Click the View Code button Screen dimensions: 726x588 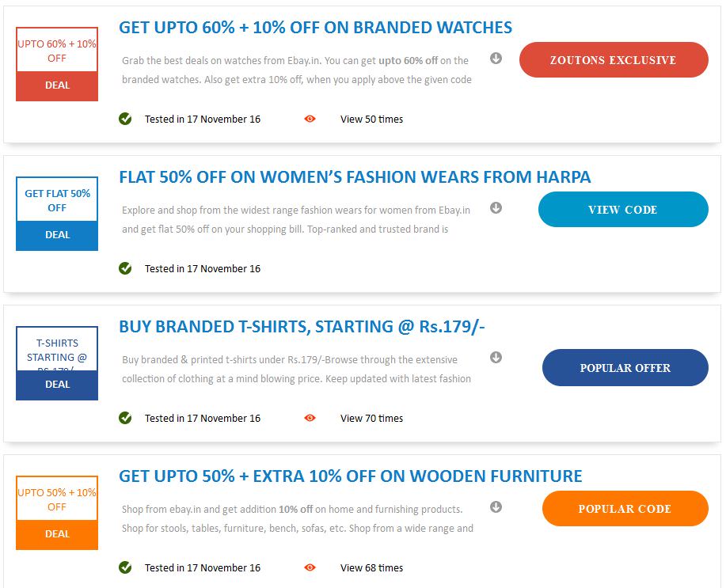pos(623,209)
